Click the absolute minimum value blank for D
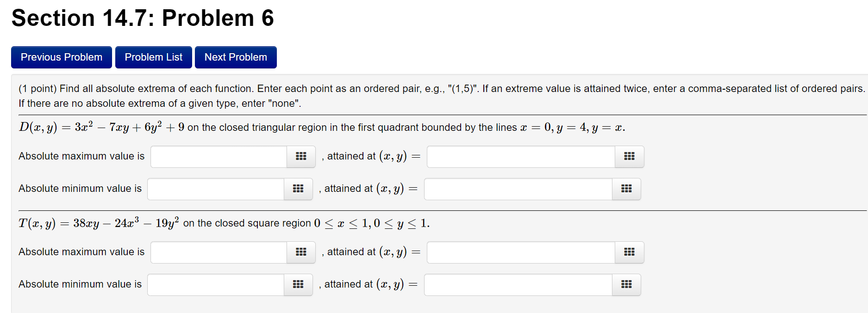The image size is (868, 313). coord(215,189)
